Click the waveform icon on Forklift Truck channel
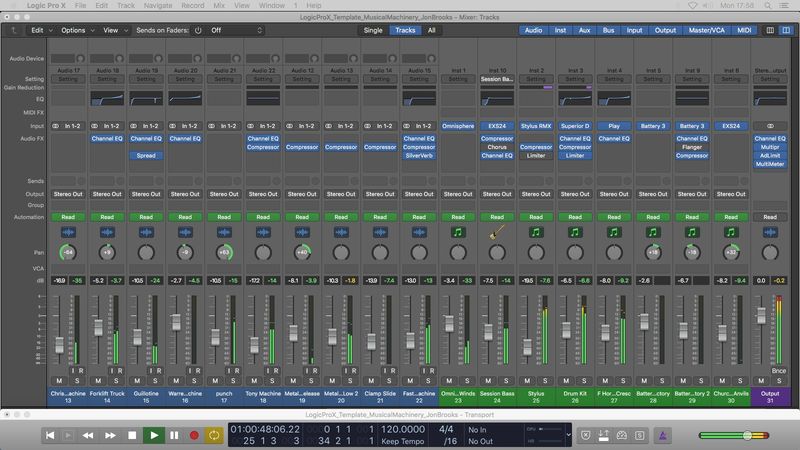 [x=107, y=232]
